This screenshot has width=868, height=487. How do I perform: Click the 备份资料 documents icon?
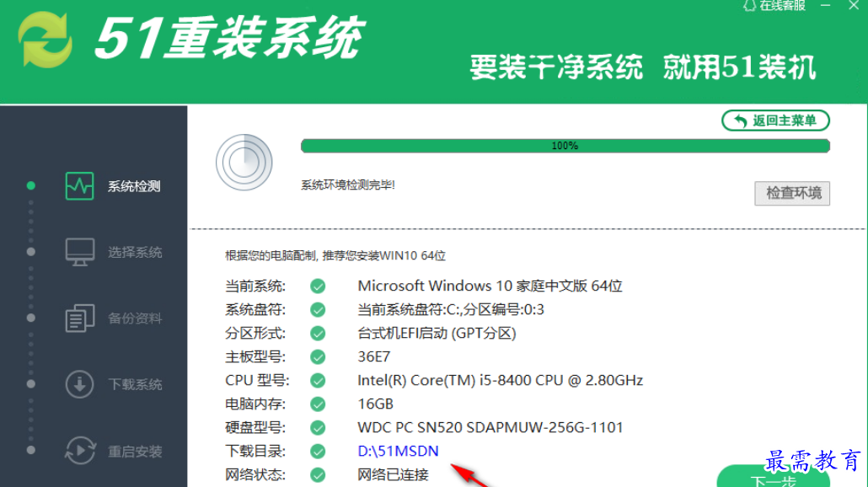[80, 318]
